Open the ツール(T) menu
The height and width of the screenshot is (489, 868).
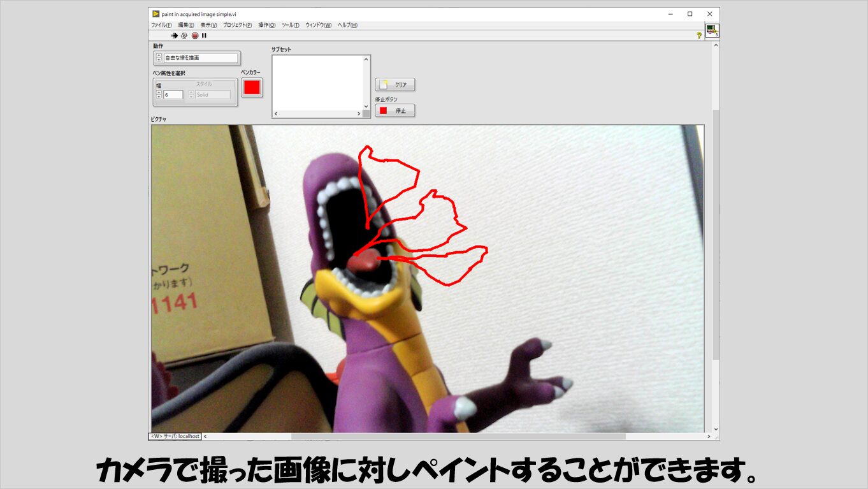point(290,25)
